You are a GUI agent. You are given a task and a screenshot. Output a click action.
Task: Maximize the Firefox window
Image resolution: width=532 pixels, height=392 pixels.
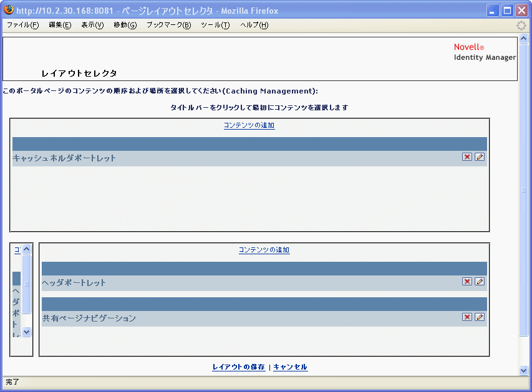(x=507, y=10)
